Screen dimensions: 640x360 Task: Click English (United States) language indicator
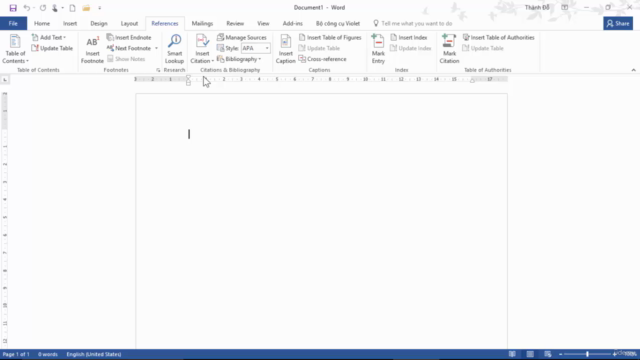click(x=94, y=354)
